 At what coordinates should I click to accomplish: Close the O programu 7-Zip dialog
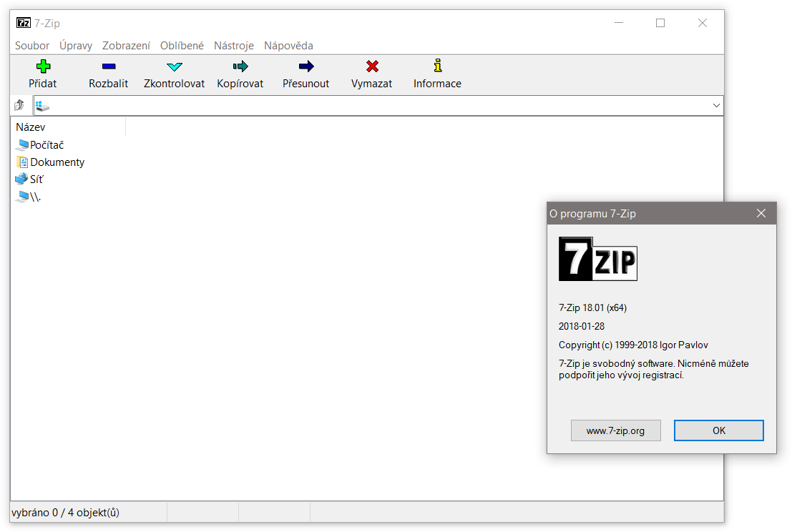(761, 214)
